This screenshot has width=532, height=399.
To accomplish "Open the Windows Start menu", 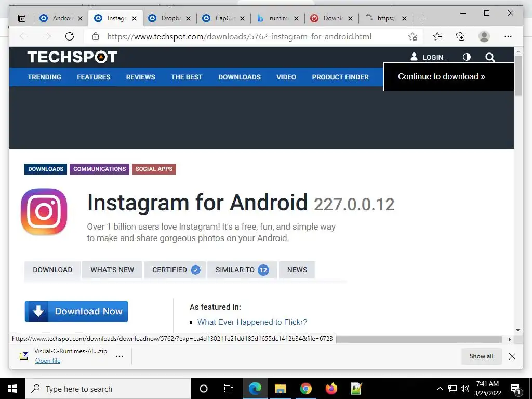I will pos(12,389).
